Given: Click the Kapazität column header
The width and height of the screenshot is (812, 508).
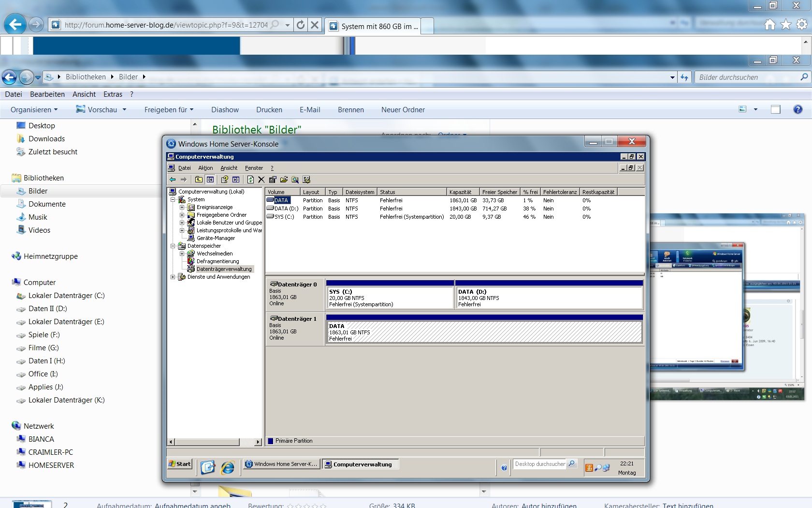Looking at the screenshot, I should click(463, 192).
